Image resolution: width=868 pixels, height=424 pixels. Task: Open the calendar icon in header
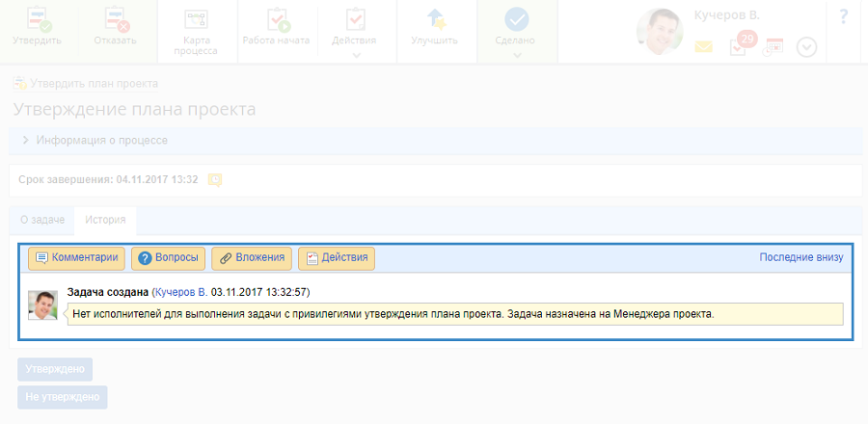[x=773, y=47]
